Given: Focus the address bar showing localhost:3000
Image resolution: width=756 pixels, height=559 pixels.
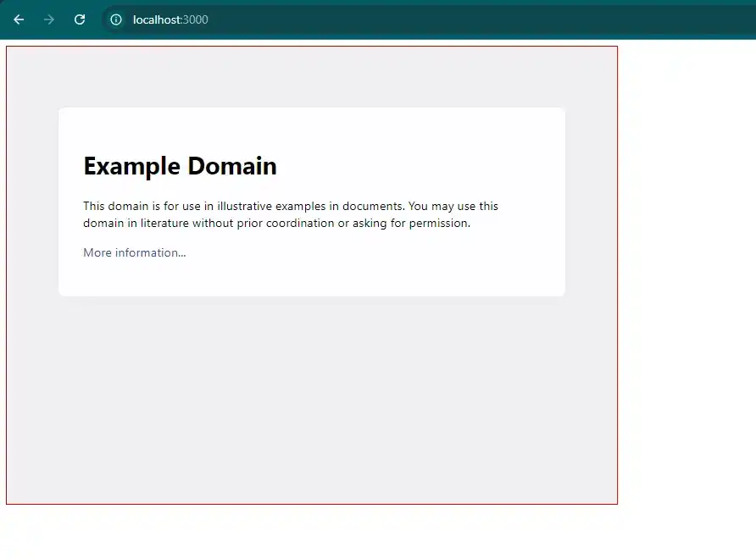Looking at the screenshot, I should [339, 19].
